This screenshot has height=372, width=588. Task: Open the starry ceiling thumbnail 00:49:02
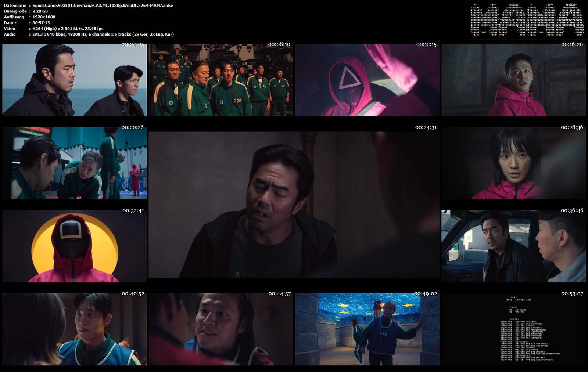click(367, 329)
